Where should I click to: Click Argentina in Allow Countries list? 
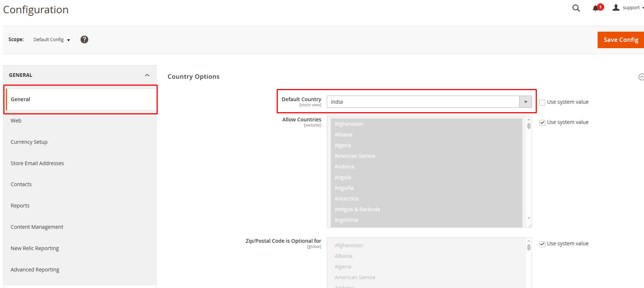pos(426,220)
